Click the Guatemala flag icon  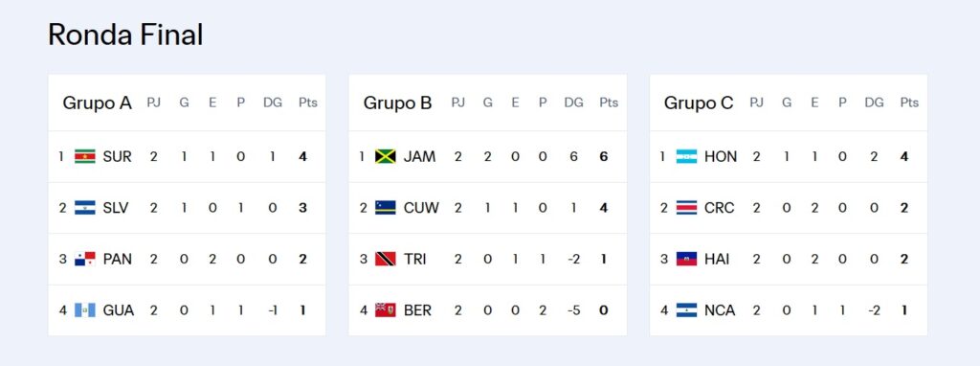pos(85,310)
